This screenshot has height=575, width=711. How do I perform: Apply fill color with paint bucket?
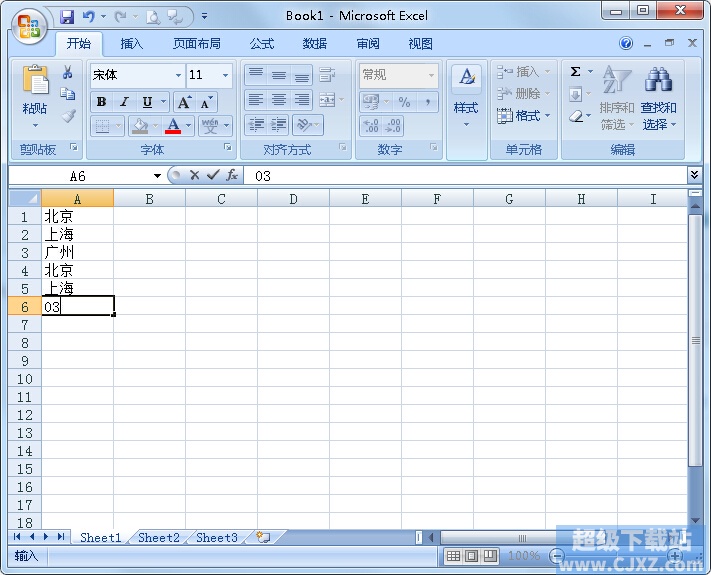pyautogui.click(x=140, y=126)
